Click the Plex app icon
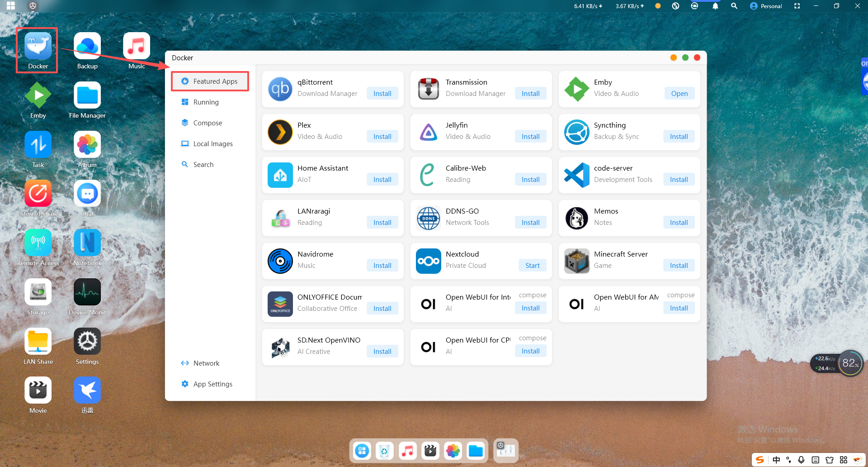 pos(280,132)
